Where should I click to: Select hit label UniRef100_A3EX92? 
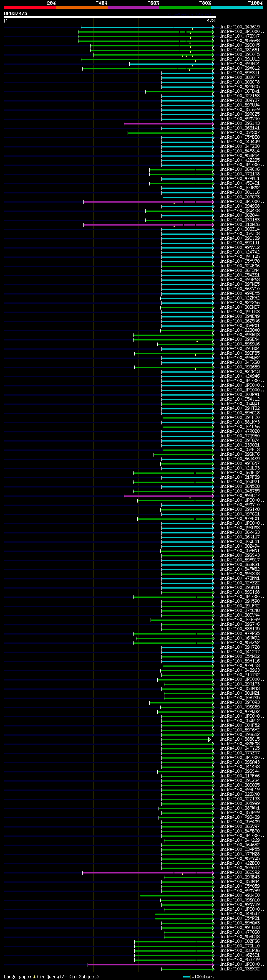[x=239, y=969]
